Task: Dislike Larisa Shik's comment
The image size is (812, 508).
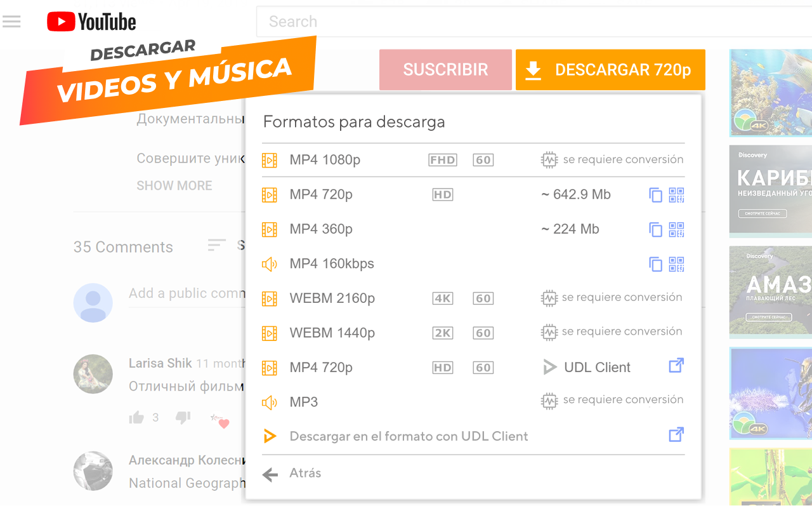Action: pyautogui.click(x=183, y=417)
